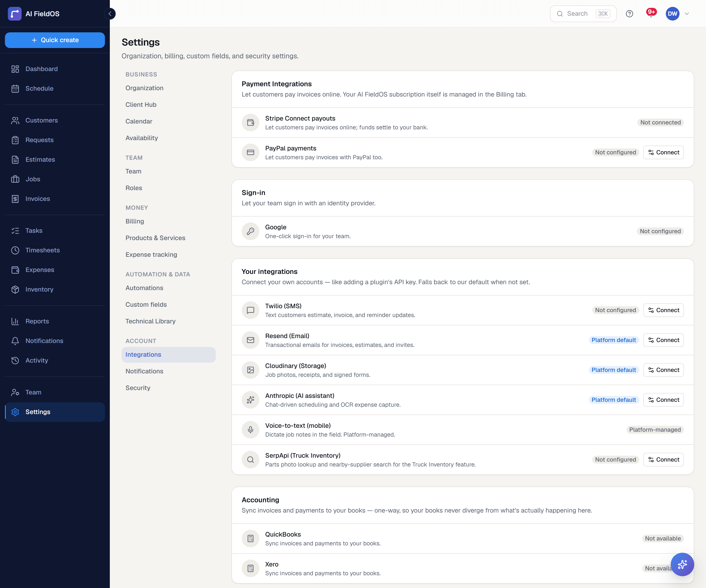This screenshot has height=588, width=706.
Task: Click the Reports bar chart icon
Action: pyautogui.click(x=15, y=321)
